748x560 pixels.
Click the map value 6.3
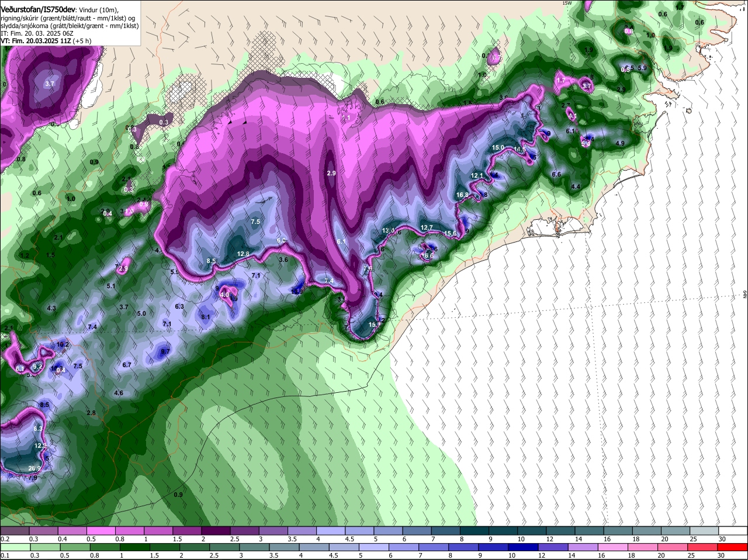tap(179, 306)
